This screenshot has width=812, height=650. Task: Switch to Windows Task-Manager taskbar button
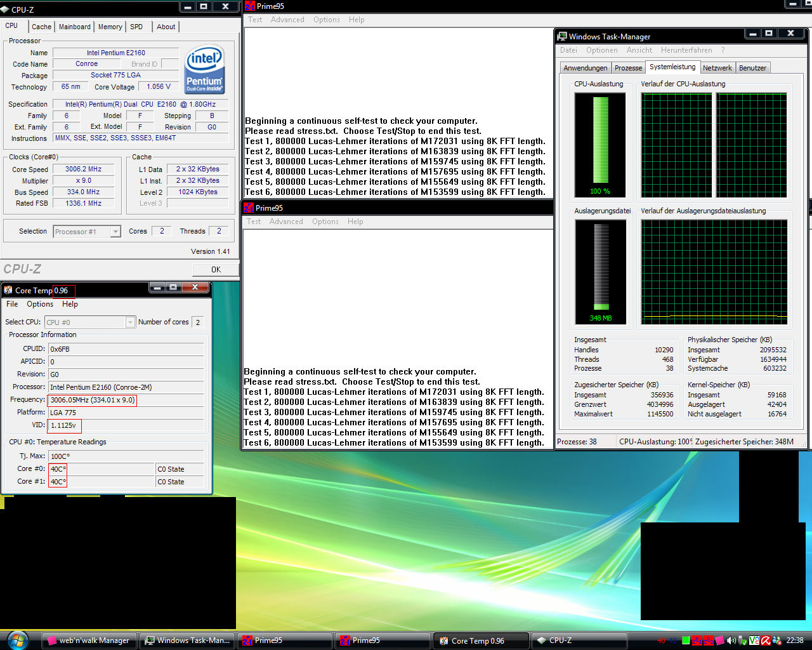click(187, 640)
